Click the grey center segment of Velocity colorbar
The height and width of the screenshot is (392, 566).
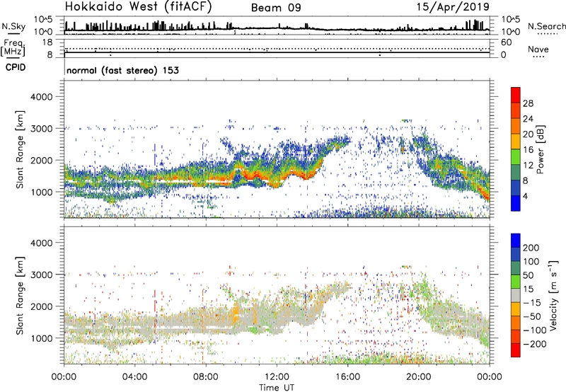click(x=516, y=295)
